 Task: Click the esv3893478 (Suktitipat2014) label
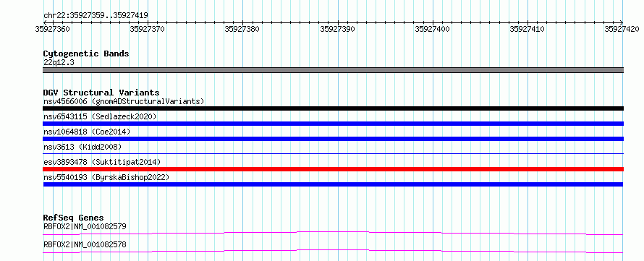(x=102, y=162)
